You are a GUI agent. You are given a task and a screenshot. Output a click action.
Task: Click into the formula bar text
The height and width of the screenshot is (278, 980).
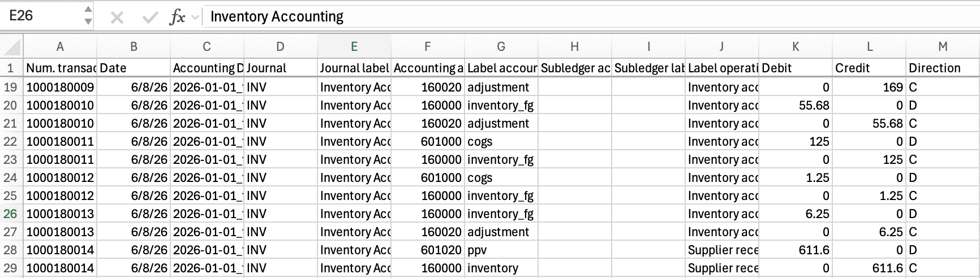tap(277, 17)
